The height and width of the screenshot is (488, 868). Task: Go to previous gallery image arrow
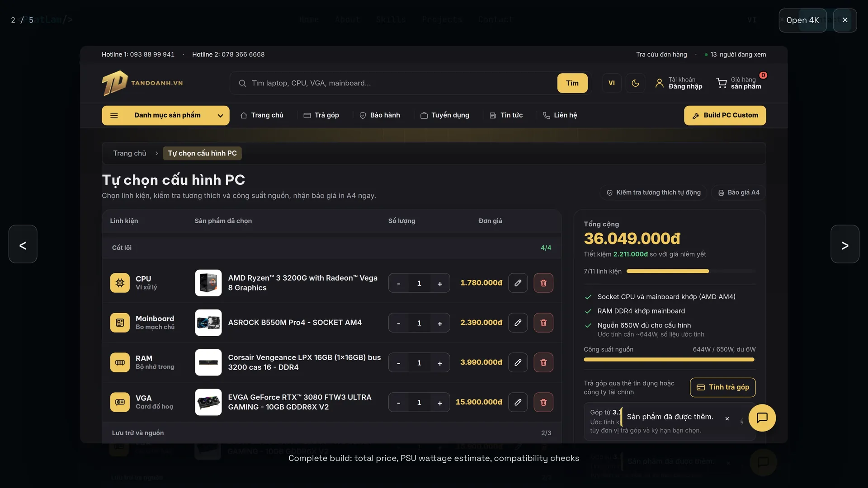pyautogui.click(x=23, y=244)
